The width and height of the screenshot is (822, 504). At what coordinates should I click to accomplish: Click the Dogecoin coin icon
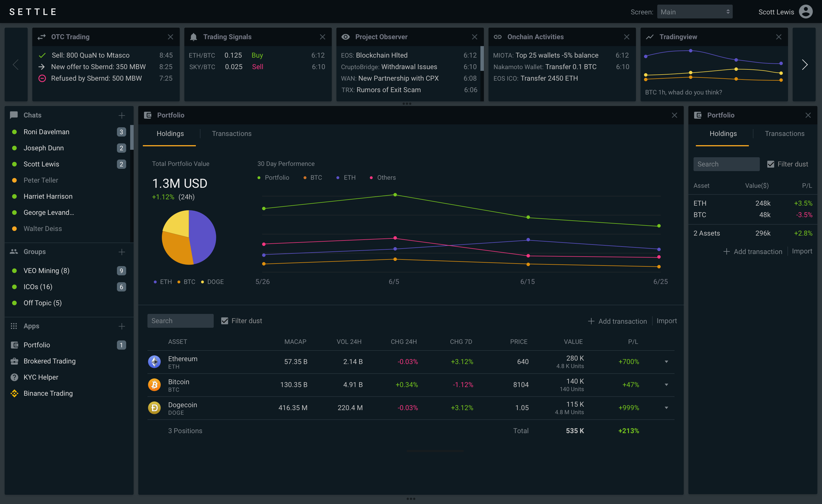[154, 408]
